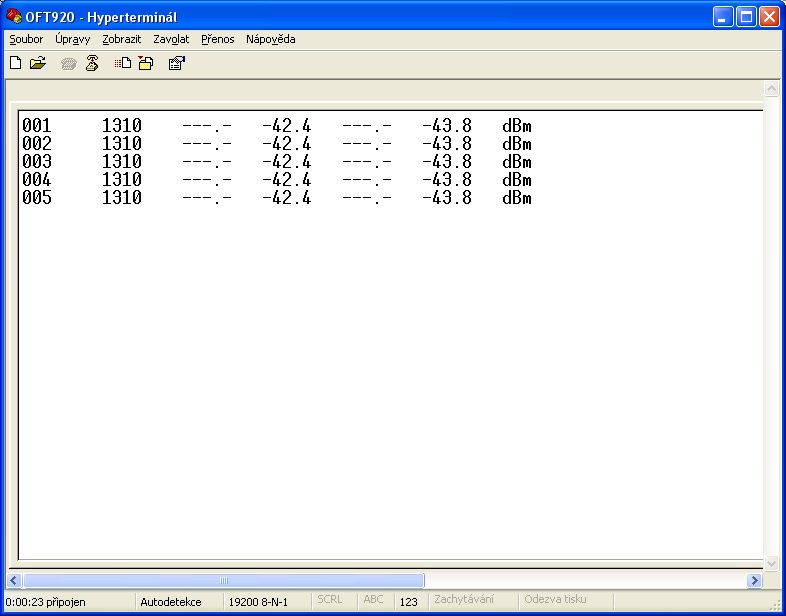This screenshot has width=786, height=616.
Task: Click the greyed-out Call phone icon
Action: click(68, 63)
